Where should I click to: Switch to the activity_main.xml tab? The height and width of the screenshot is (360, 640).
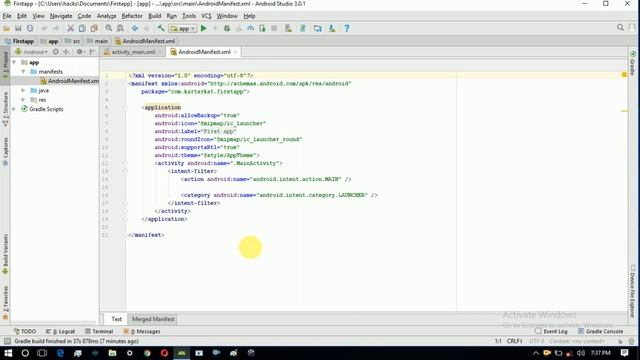click(x=133, y=52)
